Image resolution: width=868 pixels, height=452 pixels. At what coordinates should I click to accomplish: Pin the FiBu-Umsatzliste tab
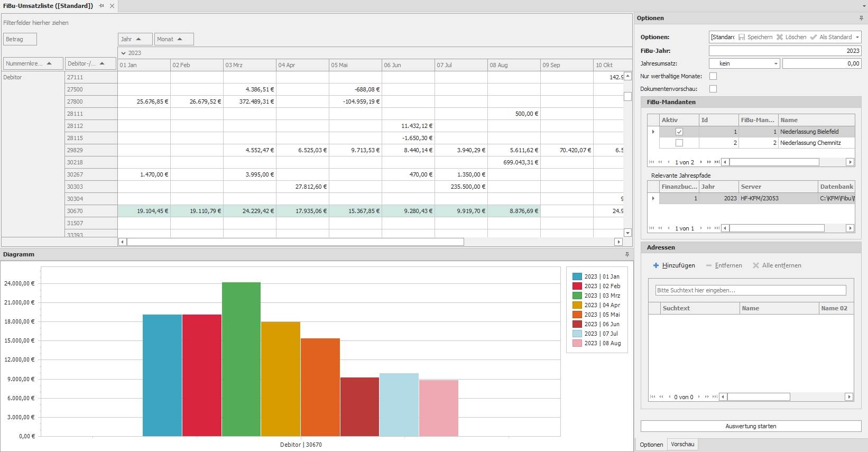click(101, 6)
